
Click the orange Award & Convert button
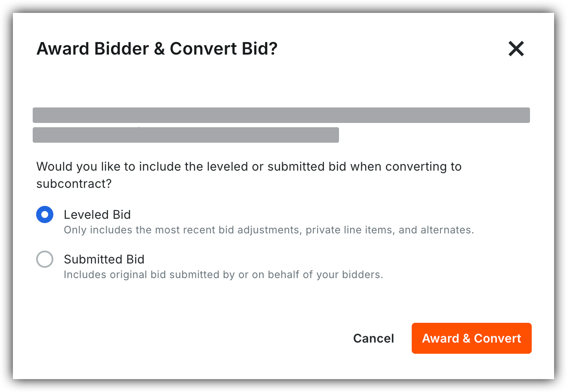[x=471, y=338]
